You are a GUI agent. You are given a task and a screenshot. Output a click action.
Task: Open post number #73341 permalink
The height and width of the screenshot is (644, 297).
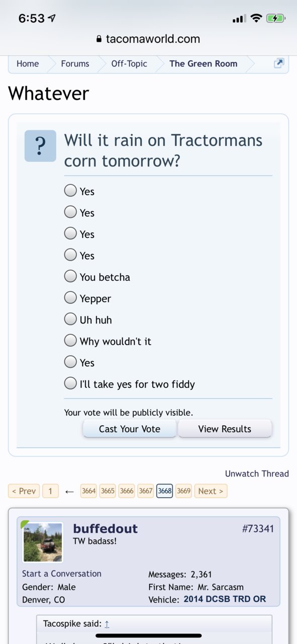(x=258, y=529)
